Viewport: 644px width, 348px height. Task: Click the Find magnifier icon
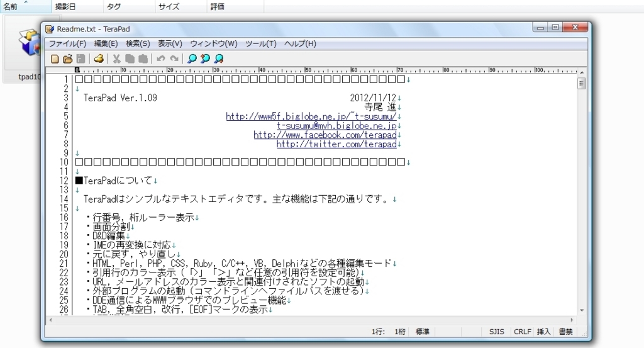[192, 59]
